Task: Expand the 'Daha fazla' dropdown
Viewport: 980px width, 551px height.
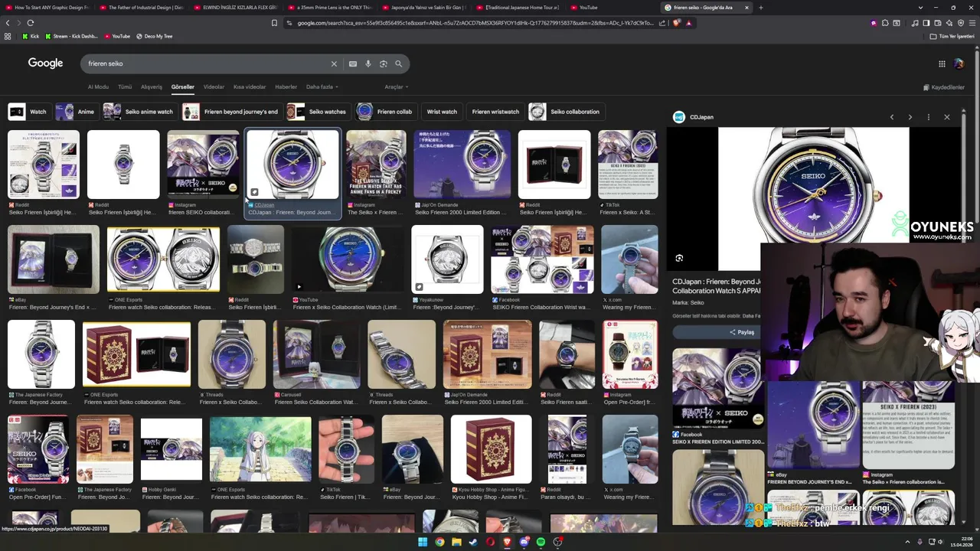Action: click(x=321, y=86)
